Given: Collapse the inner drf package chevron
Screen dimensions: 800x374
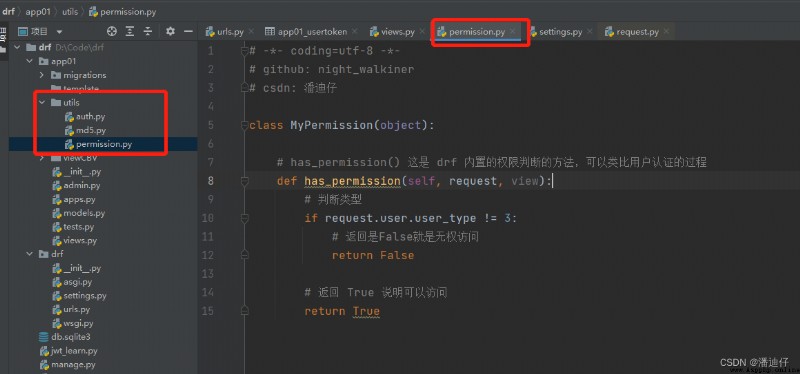Looking at the screenshot, I should tap(30, 254).
